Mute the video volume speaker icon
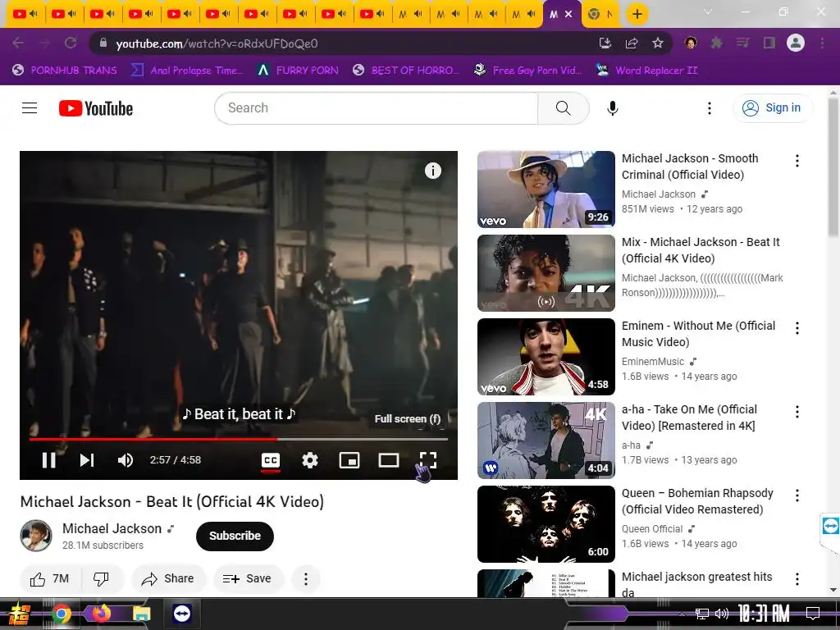The image size is (840, 630). 126,460
